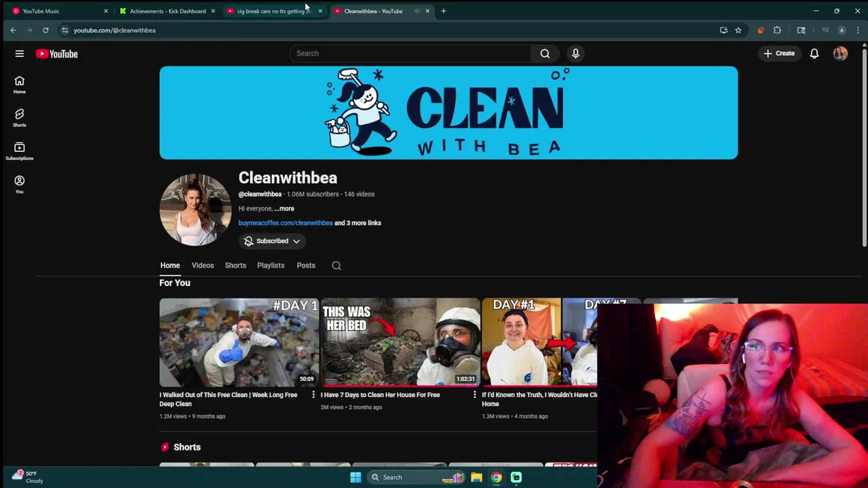Open Home in the left sidebar

click(x=19, y=85)
